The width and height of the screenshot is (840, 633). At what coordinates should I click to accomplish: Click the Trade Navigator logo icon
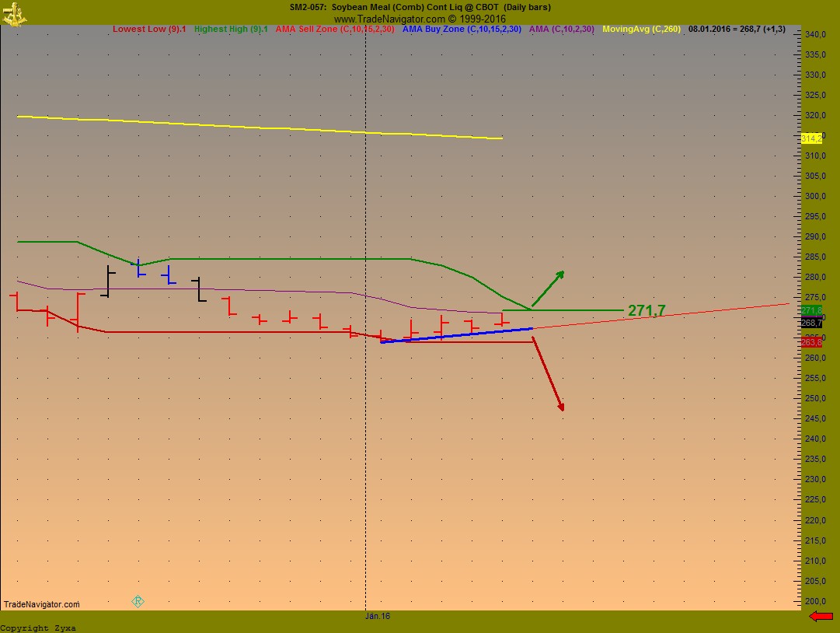pos(14,13)
